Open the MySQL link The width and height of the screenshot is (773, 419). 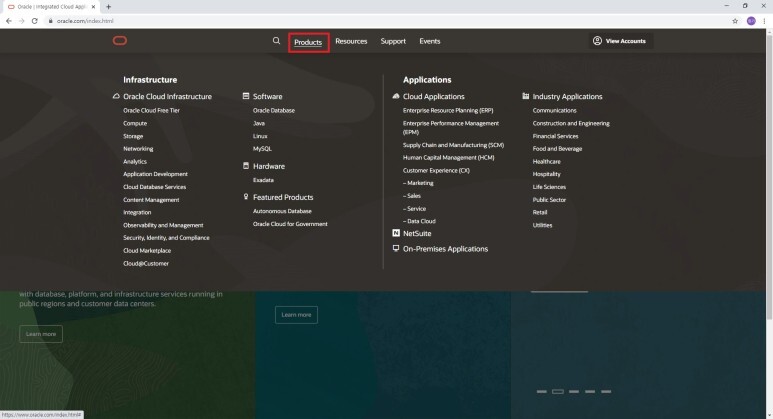pyautogui.click(x=262, y=148)
